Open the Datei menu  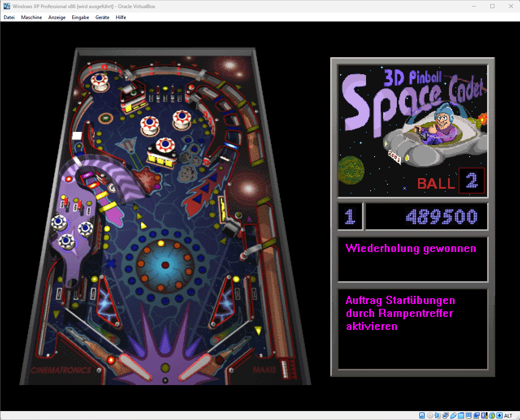[9, 17]
